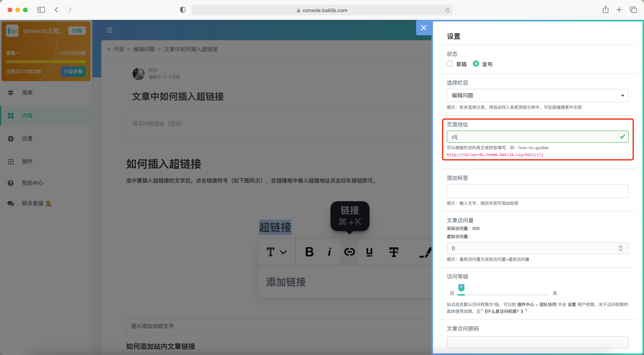The image size is (644, 355).
Task: Reload the page with the refresh icon
Action: (x=448, y=10)
